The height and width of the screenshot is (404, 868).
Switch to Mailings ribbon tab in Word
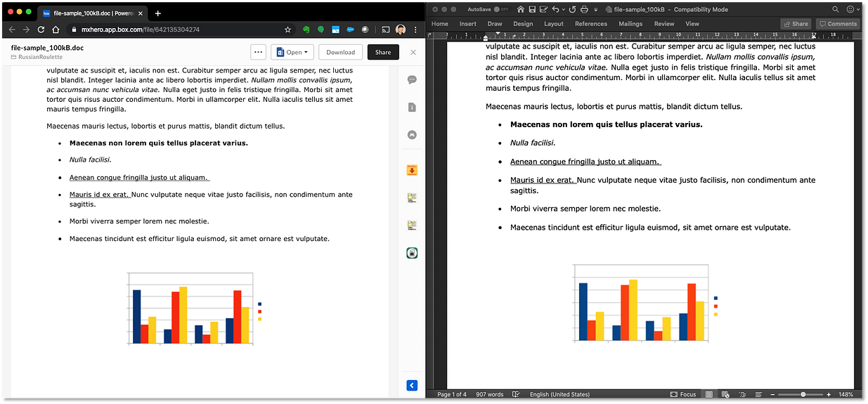630,24
